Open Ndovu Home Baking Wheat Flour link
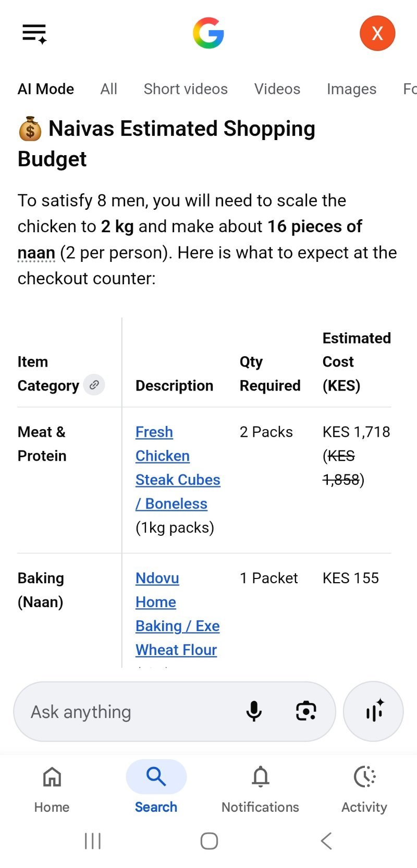Screen dimensions: 417x868 [177, 614]
